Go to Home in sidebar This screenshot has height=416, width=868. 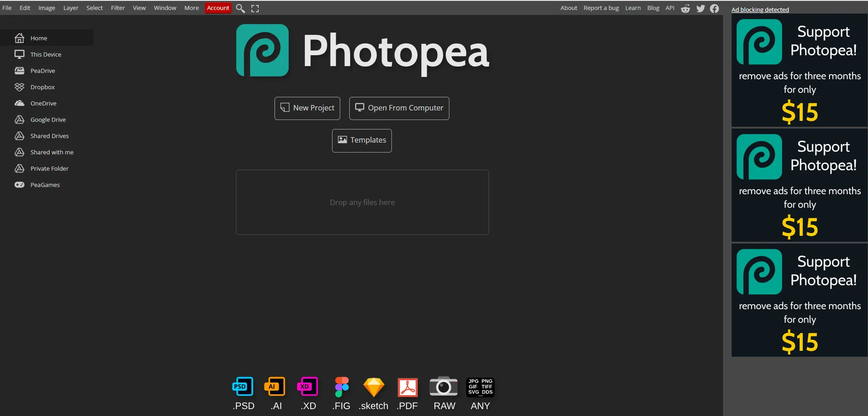pyautogui.click(x=47, y=38)
